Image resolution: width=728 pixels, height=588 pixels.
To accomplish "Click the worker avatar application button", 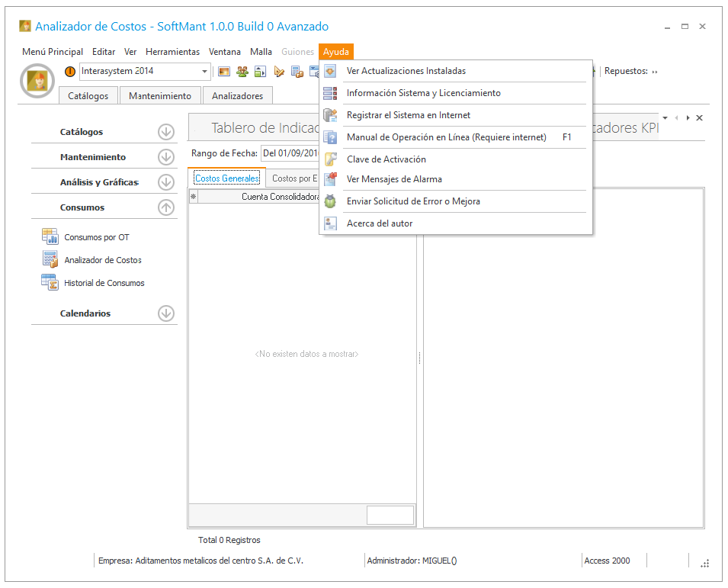I will (x=37, y=80).
